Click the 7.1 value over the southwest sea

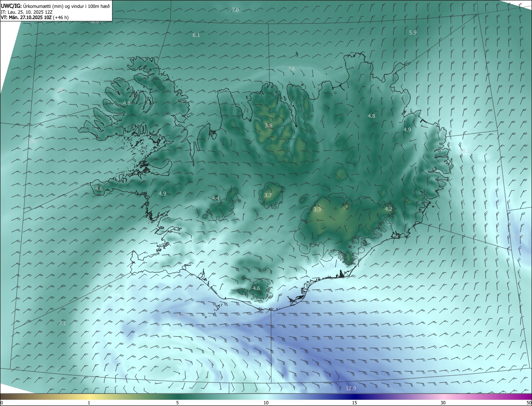click(x=62, y=323)
